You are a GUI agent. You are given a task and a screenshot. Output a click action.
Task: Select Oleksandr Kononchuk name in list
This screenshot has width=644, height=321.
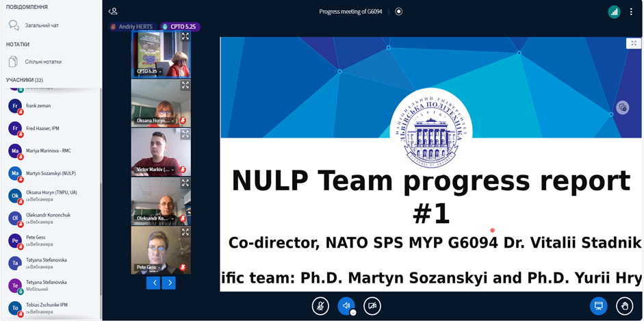click(x=48, y=215)
